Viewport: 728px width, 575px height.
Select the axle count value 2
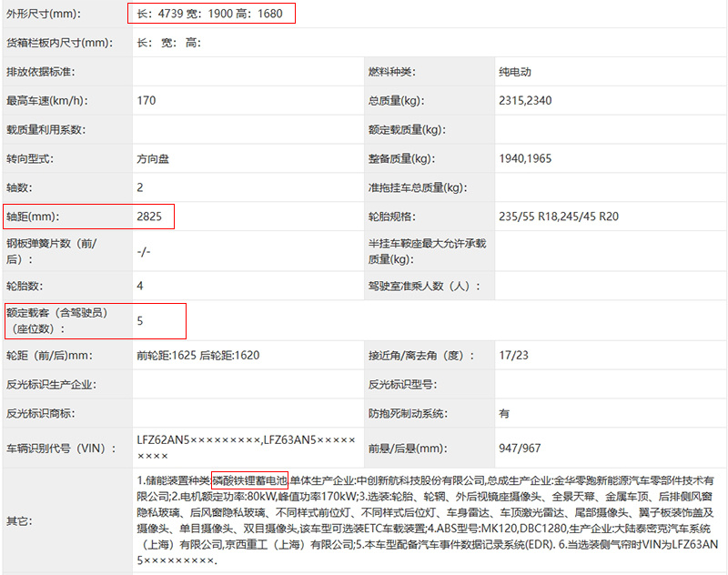(140, 187)
